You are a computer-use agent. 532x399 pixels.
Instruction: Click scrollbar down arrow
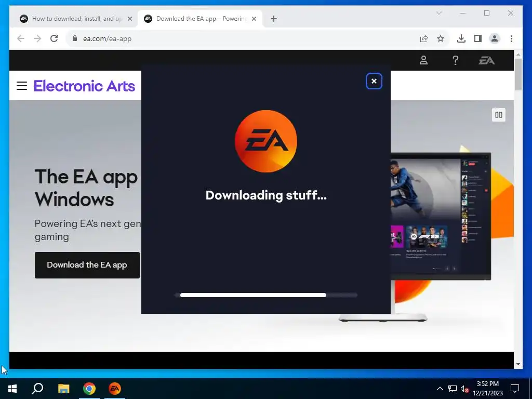click(x=518, y=364)
